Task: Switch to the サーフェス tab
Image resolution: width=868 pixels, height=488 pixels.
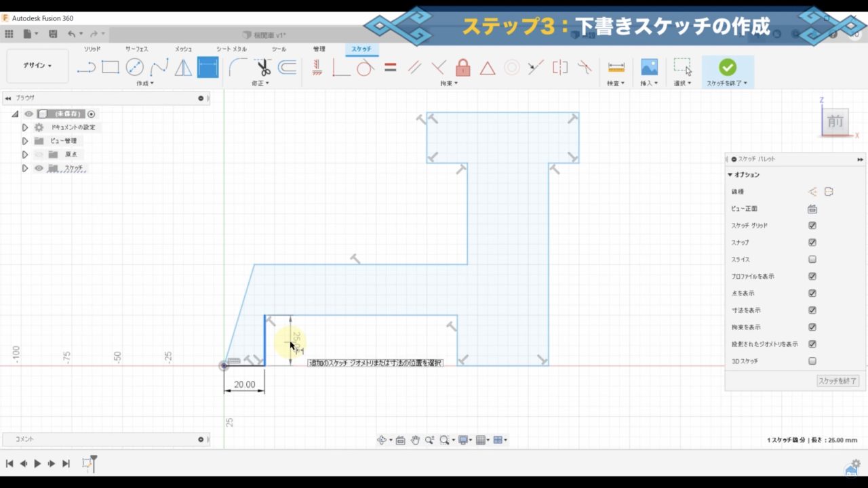Action: (136, 49)
